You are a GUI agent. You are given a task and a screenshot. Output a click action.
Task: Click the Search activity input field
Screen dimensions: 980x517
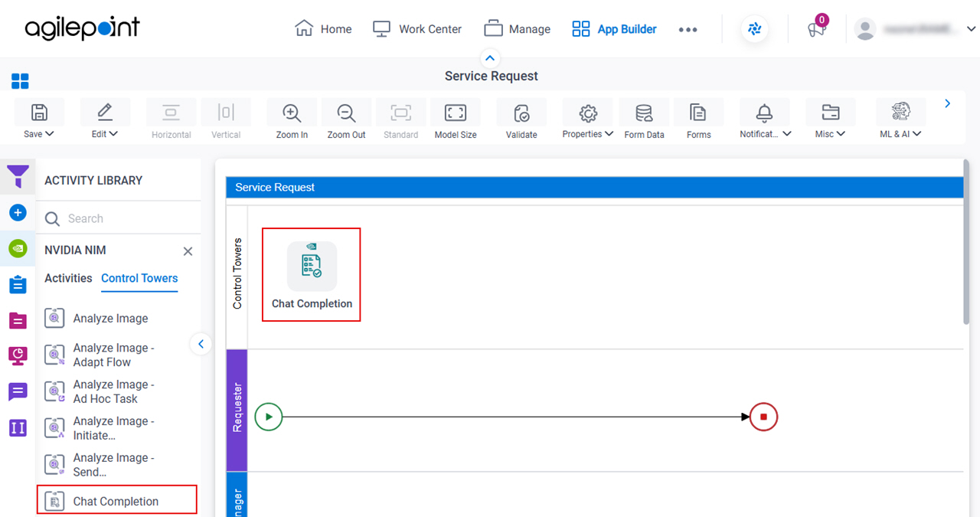pyautogui.click(x=119, y=218)
